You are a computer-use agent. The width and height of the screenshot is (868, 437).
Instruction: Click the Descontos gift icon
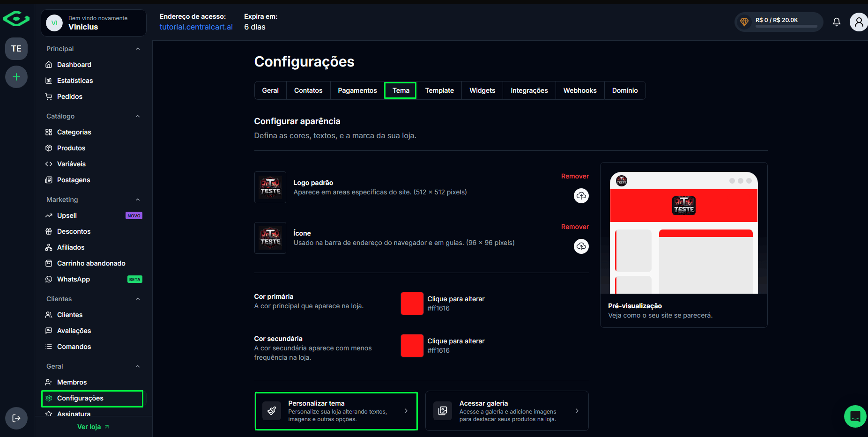[x=49, y=231]
